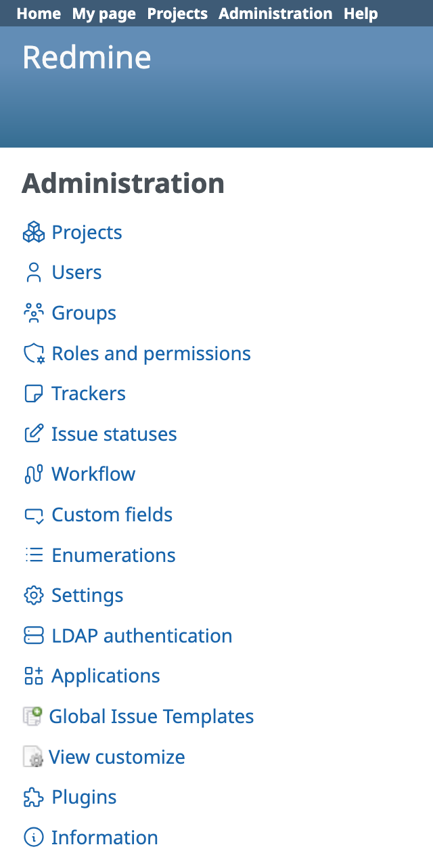The height and width of the screenshot is (868, 433).
Task: Go to My page in top menu
Action: (x=104, y=14)
